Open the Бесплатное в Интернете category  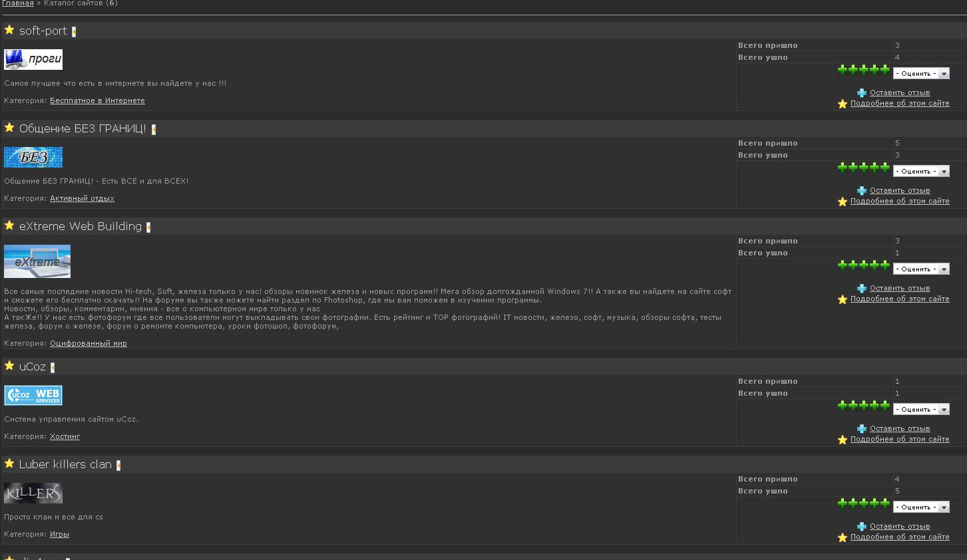(x=97, y=101)
